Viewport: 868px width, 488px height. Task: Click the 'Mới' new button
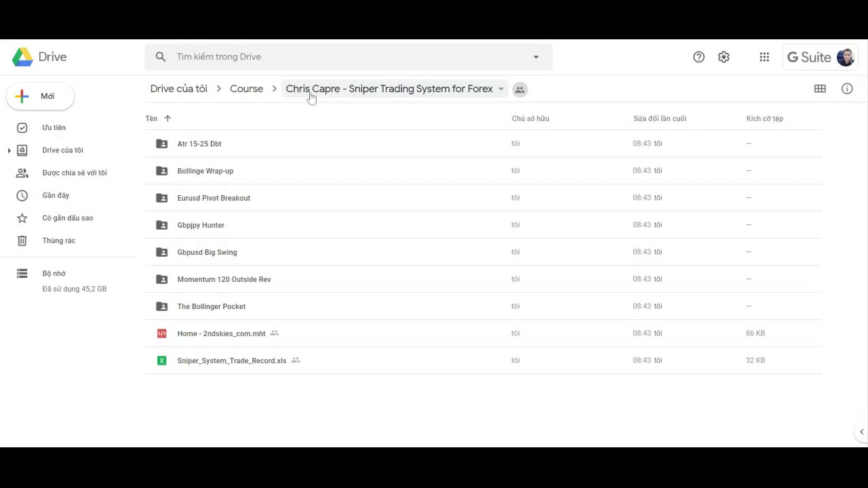point(40,96)
